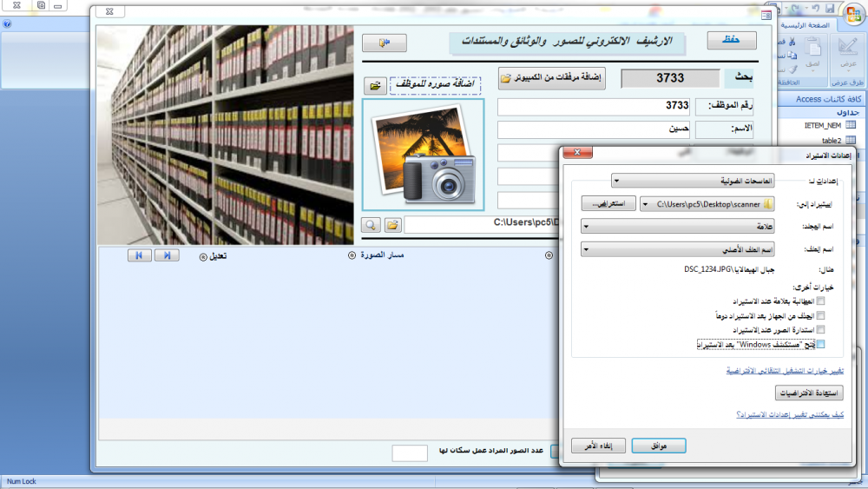Click the Copy icon in the clipboard group
The height and width of the screenshot is (489, 868).
pyautogui.click(x=792, y=56)
